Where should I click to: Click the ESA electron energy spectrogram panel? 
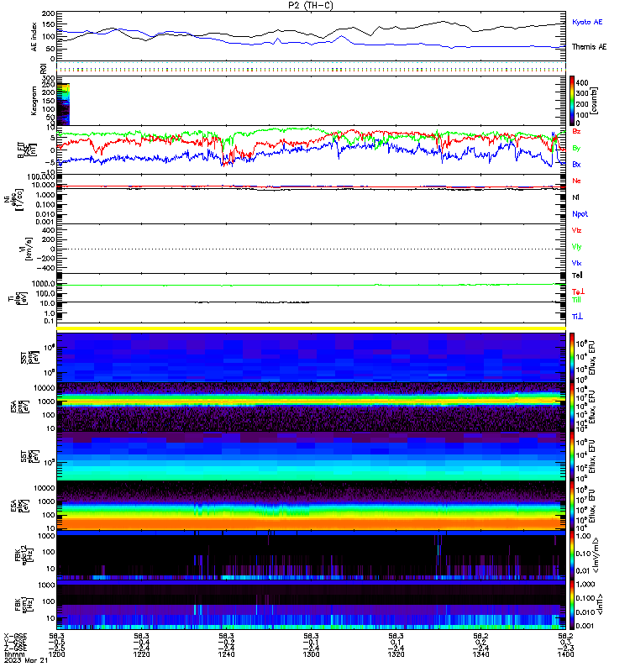(311, 507)
